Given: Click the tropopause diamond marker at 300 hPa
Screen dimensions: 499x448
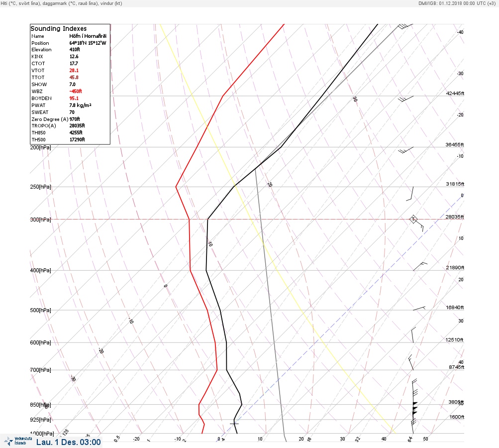Looking at the screenshot, I should [413, 219].
